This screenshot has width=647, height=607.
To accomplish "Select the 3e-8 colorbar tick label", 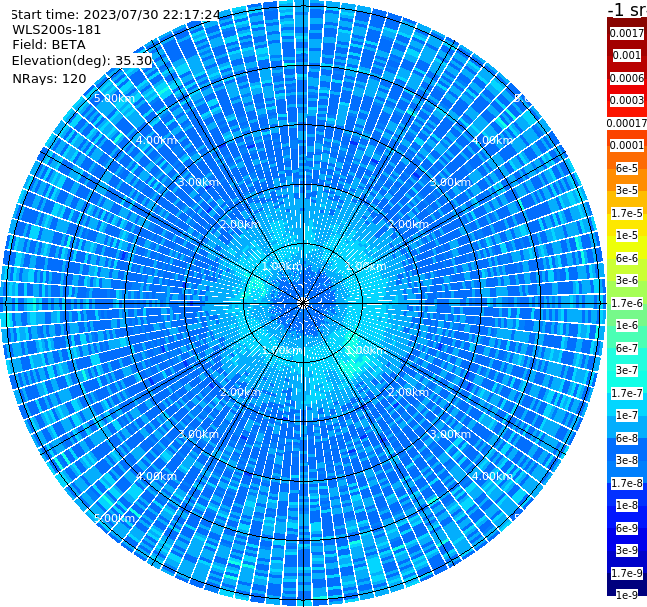I will 627,460.
